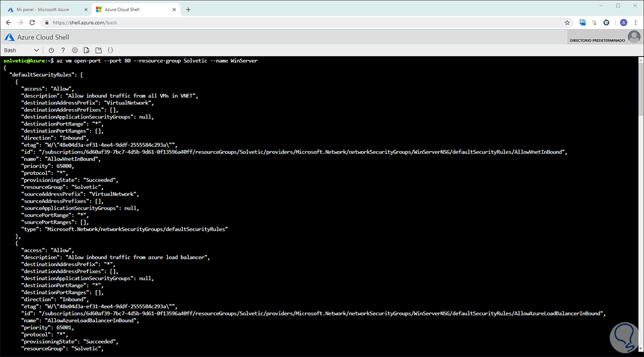The image size is (644, 357).
Task: Click the last "resourceGroup": "Solvetic" line
Action: point(62,348)
